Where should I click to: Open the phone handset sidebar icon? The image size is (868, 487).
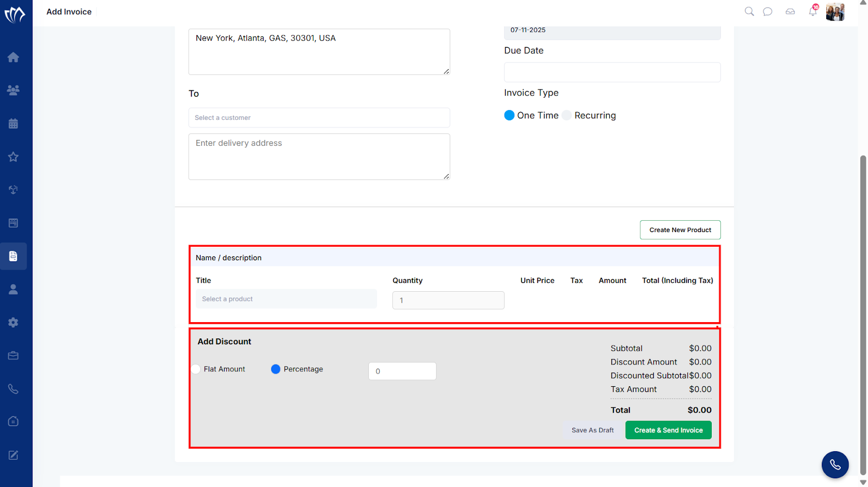tap(14, 389)
